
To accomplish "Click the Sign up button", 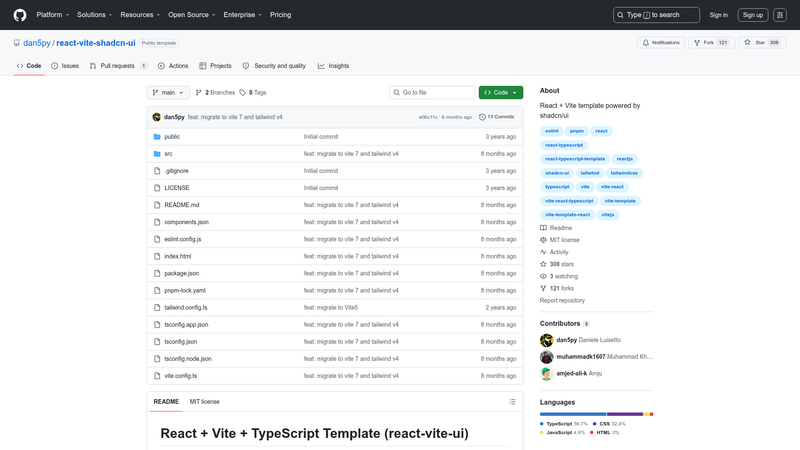I will (x=753, y=15).
